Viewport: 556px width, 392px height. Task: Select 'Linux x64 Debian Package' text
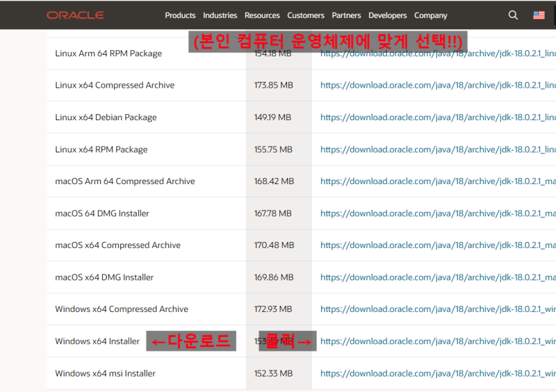pyautogui.click(x=106, y=117)
